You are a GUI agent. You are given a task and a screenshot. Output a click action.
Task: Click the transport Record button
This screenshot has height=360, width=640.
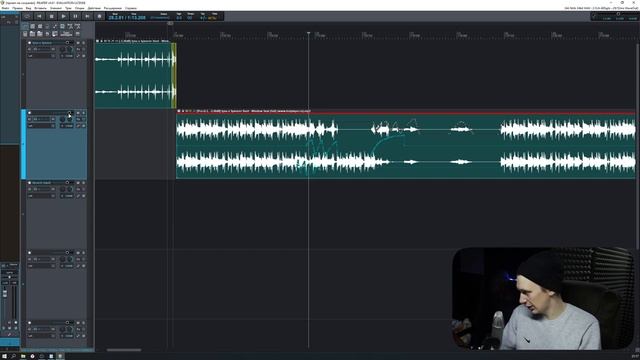(99, 16)
